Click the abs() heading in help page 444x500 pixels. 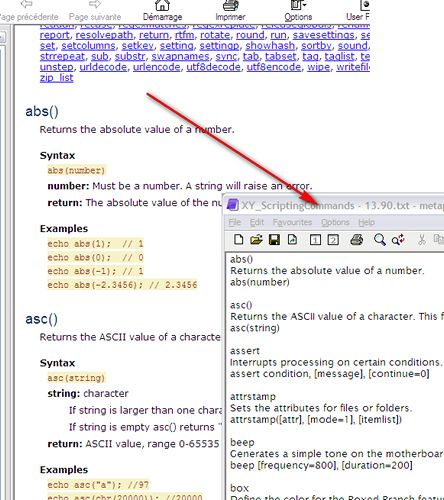point(42,111)
